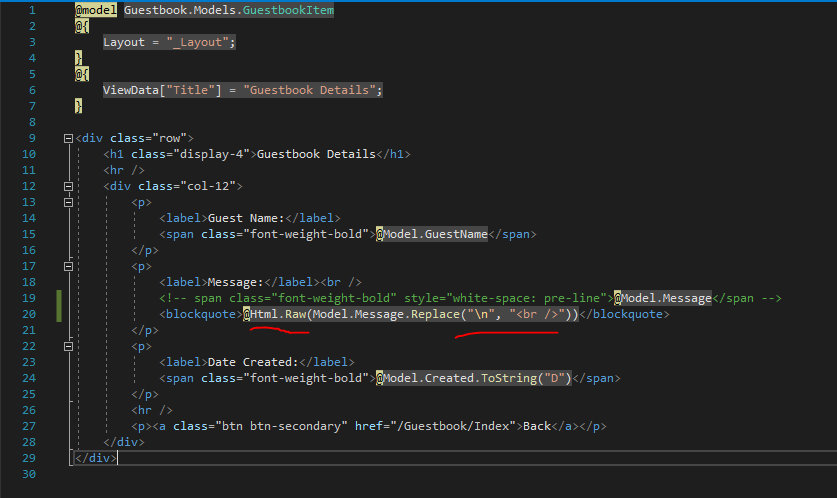Click the @model directive on line 1
The height and width of the screenshot is (498, 837).
[x=96, y=10]
